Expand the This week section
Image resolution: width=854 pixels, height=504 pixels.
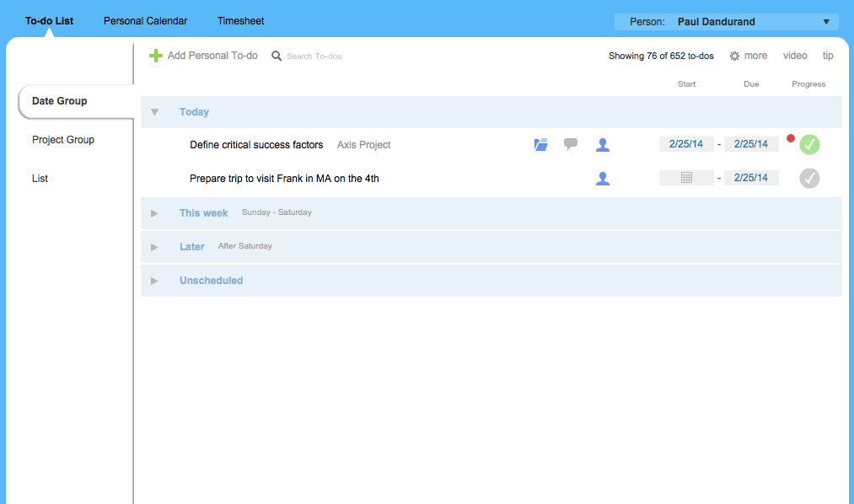(155, 212)
